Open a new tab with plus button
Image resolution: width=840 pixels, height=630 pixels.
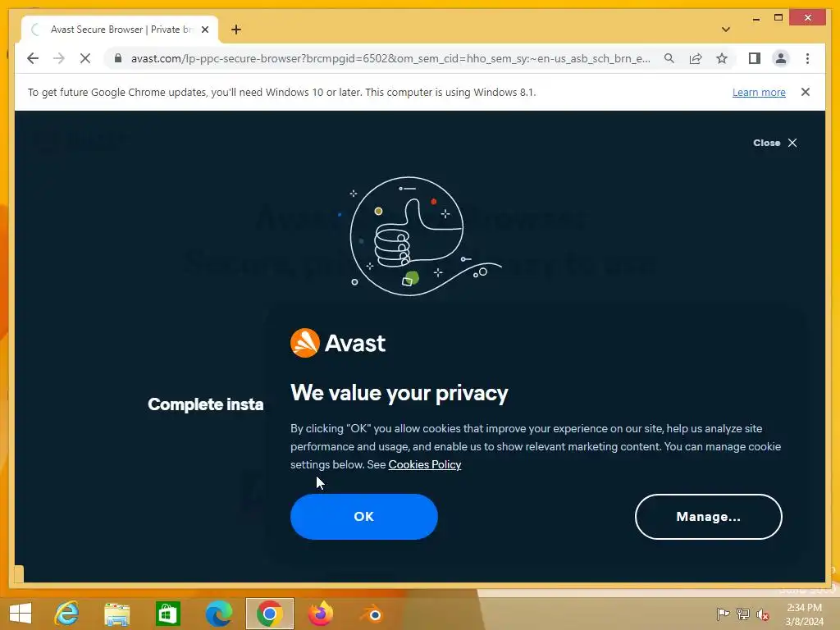click(x=236, y=30)
